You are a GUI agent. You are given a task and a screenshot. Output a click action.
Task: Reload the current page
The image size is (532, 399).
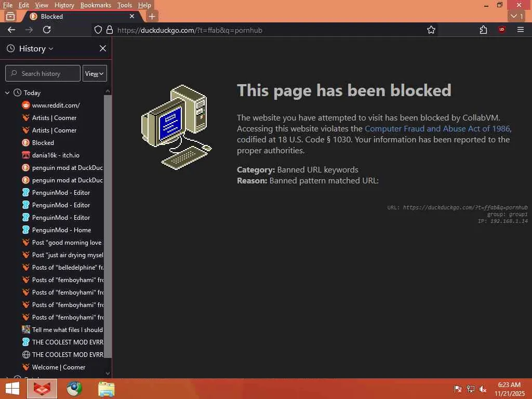point(47,30)
